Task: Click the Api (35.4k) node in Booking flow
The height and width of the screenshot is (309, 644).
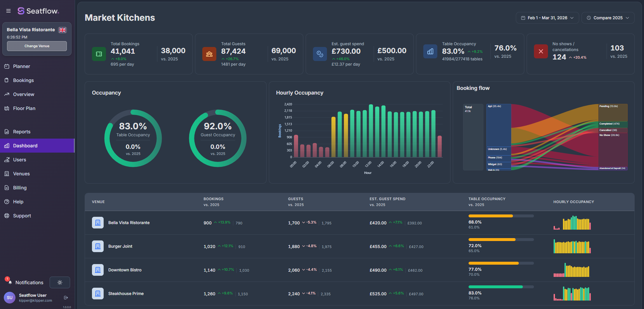Action: click(499, 125)
